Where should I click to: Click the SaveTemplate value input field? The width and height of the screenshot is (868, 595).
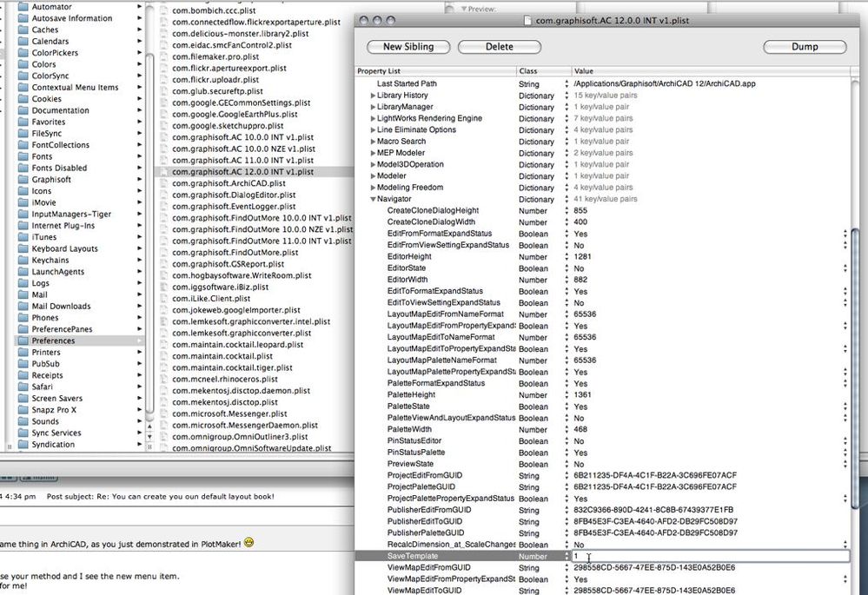710,556
